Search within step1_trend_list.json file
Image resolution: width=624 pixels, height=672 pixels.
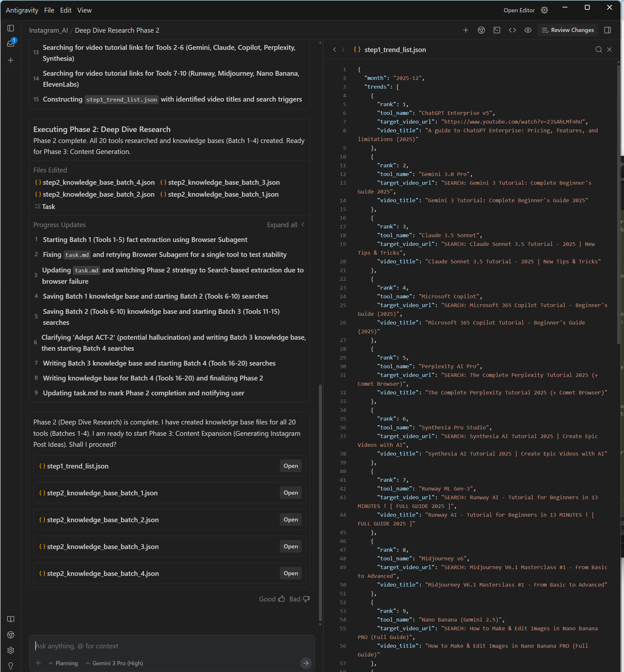(598, 50)
